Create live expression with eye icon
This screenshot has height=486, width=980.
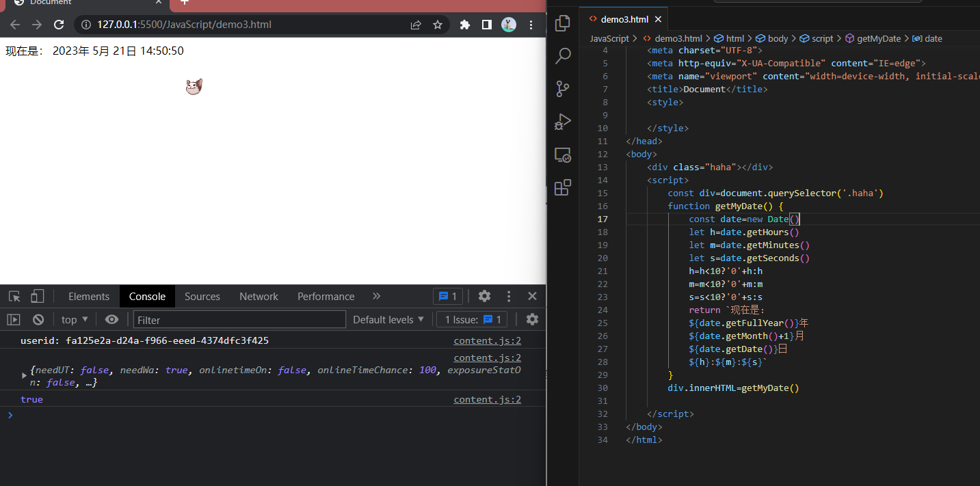[111, 319]
